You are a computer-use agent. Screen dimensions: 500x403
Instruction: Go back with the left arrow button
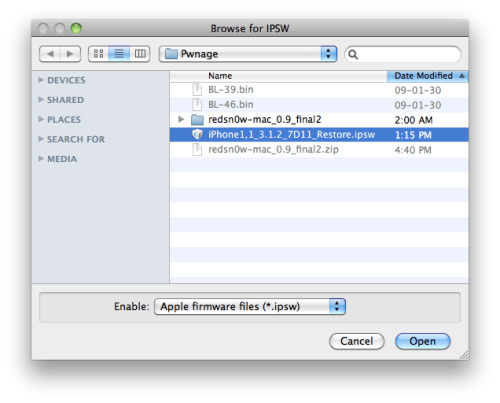(x=50, y=54)
